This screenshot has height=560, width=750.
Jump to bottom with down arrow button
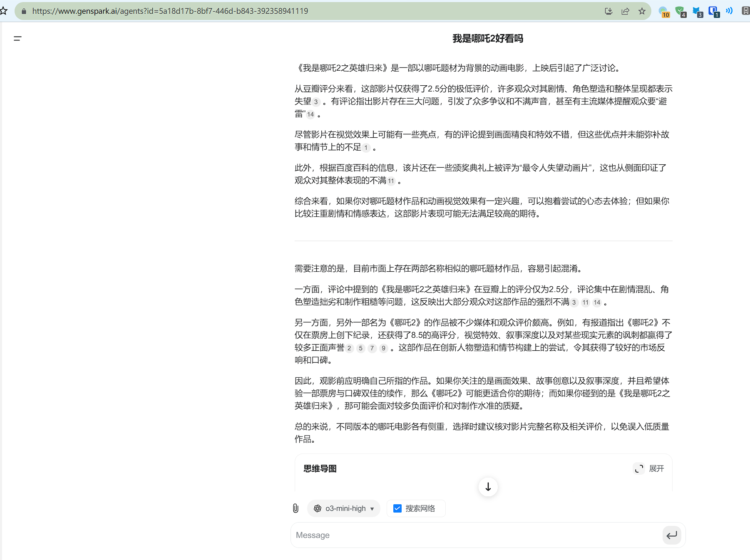[x=488, y=486]
